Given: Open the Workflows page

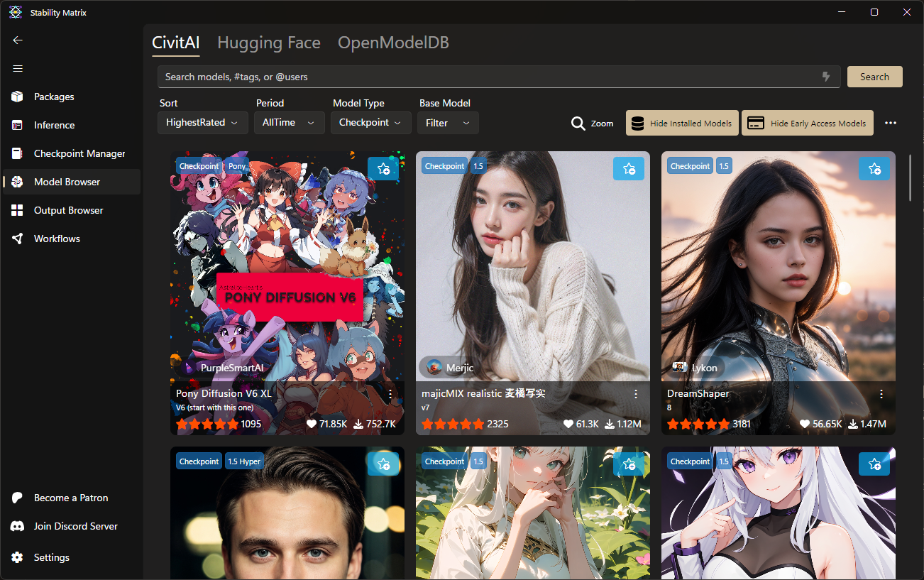Looking at the screenshot, I should pos(71,239).
